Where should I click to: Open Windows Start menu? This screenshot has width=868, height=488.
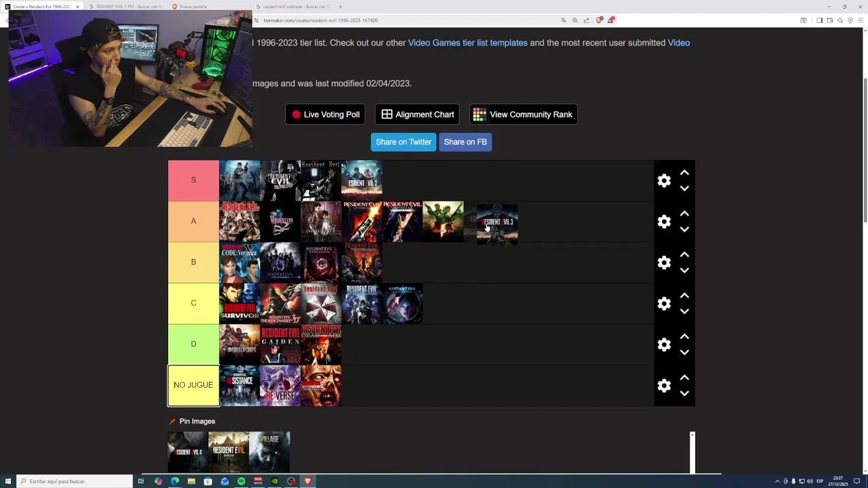click(x=7, y=481)
